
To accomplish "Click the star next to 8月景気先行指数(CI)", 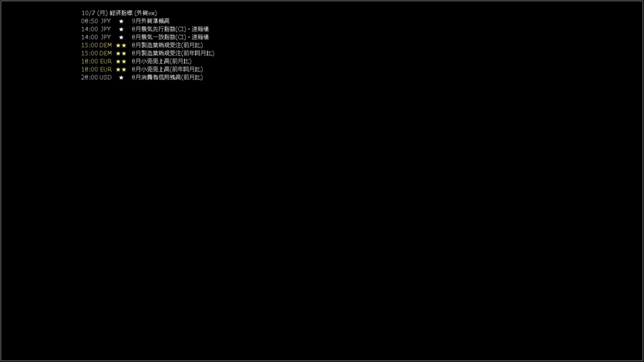I will click(x=121, y=29).
